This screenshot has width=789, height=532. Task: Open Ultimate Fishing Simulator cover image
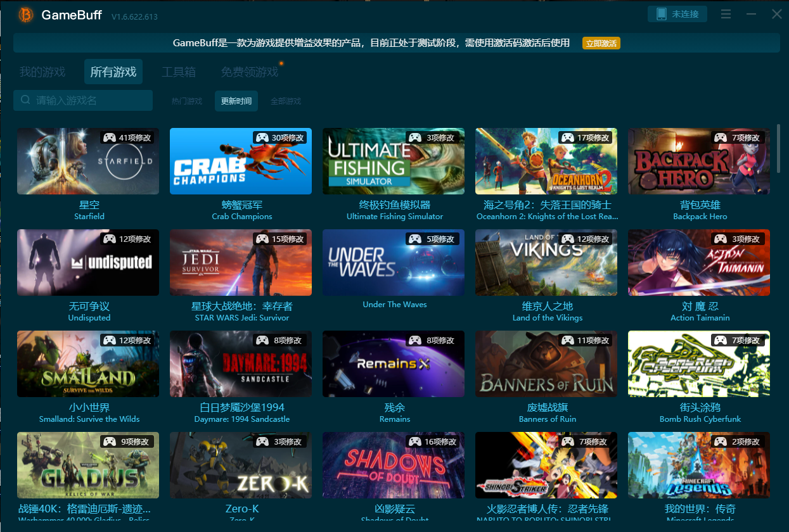(394, 161)
